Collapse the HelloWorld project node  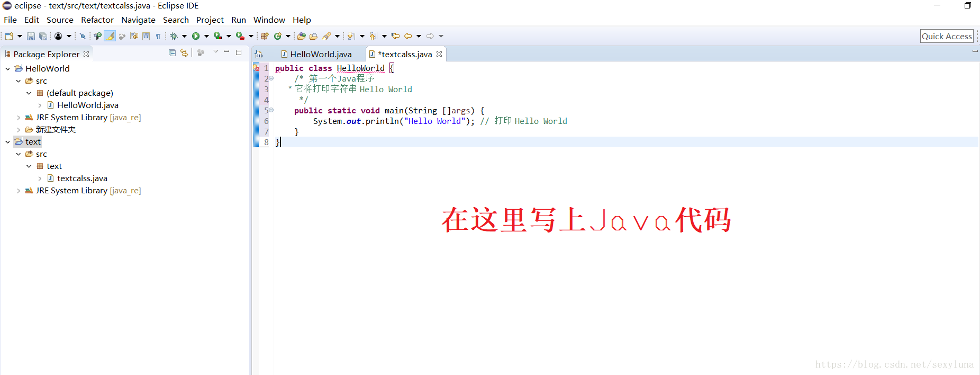coord(8,69)
